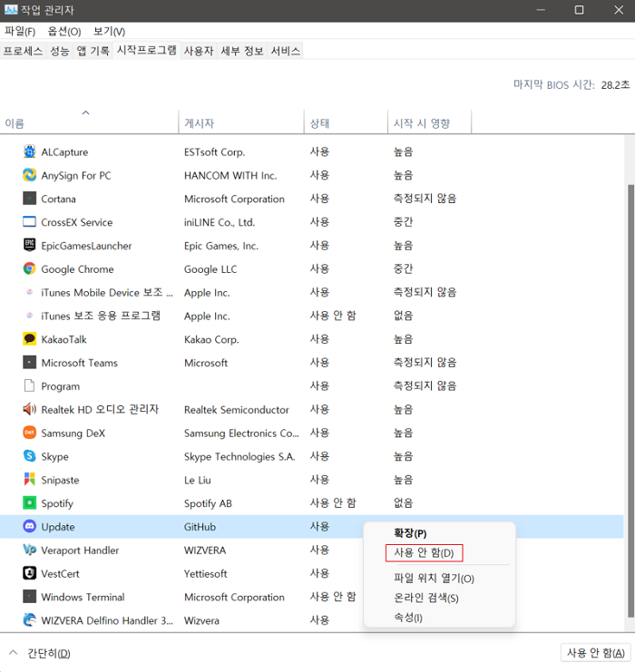Select the Spotify icon

coord(29,502)
